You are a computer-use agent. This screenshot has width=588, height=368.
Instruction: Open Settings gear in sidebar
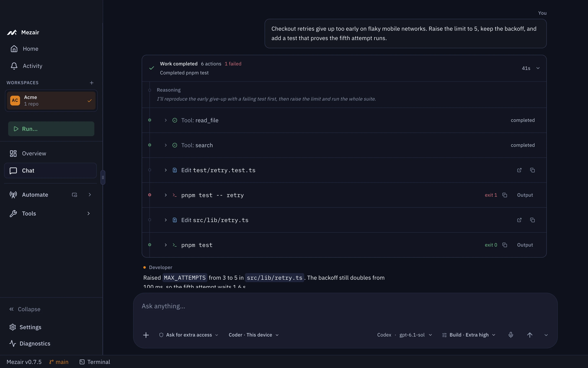tap(13, 327)
